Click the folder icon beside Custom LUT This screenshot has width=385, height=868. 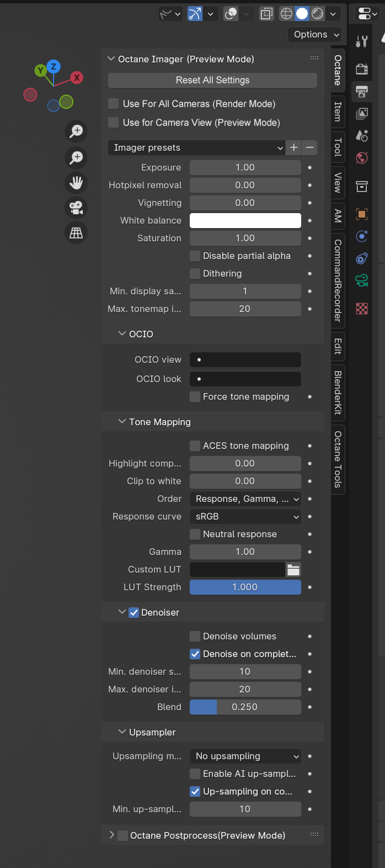293,570
